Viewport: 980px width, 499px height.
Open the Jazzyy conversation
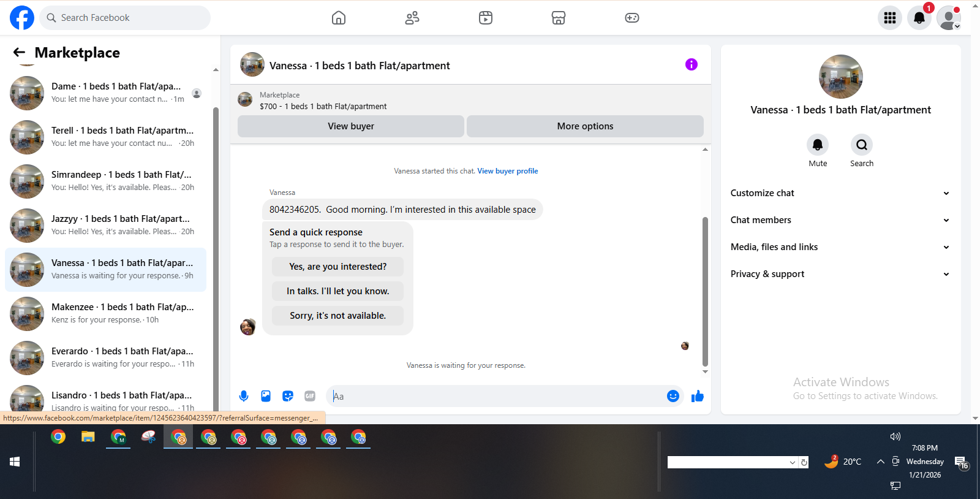[105, 226]
